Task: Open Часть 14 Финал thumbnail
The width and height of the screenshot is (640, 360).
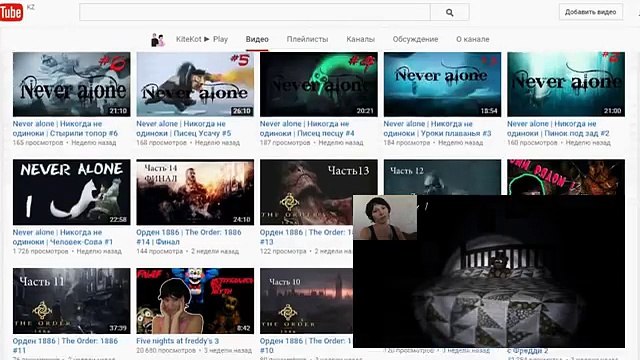Action: pyautogui.click(x=195, y=192)
